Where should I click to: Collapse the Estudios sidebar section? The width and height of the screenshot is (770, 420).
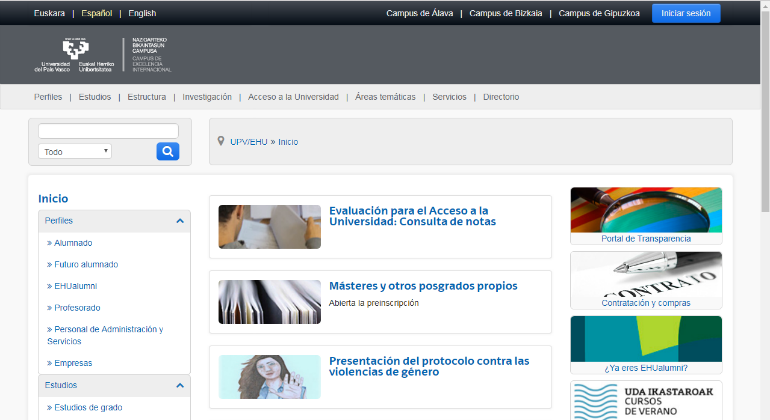pos(180,386)
